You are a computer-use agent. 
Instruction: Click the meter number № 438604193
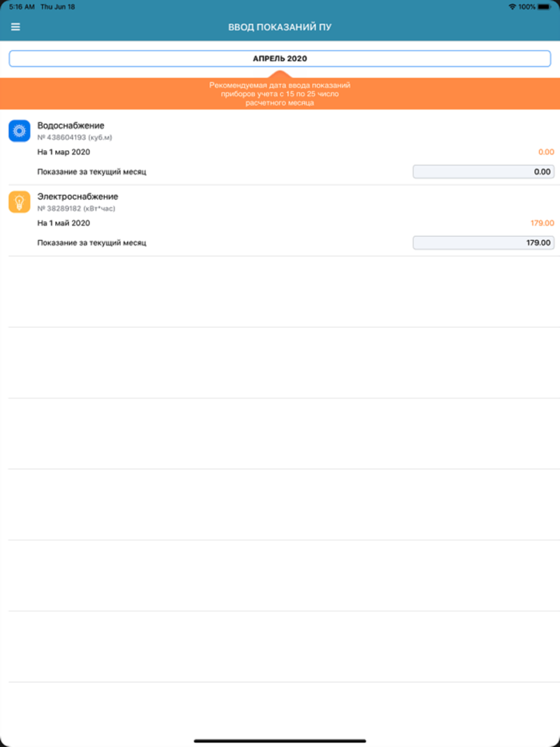click(62, 138)
